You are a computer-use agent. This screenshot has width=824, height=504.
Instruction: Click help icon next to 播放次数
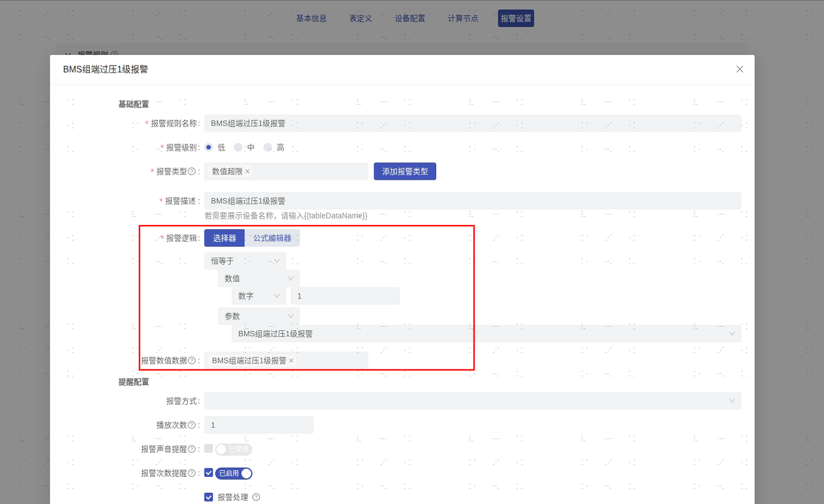[x=192, y=425]
